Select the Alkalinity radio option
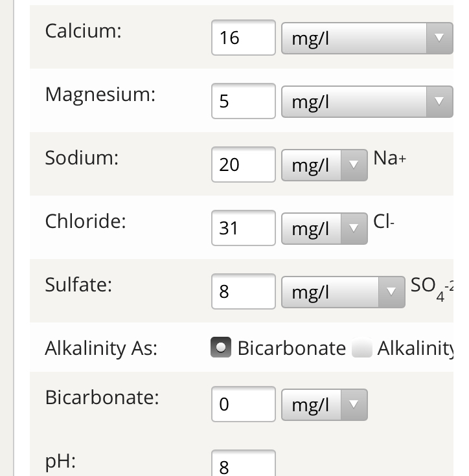 [x=361, y=349]
